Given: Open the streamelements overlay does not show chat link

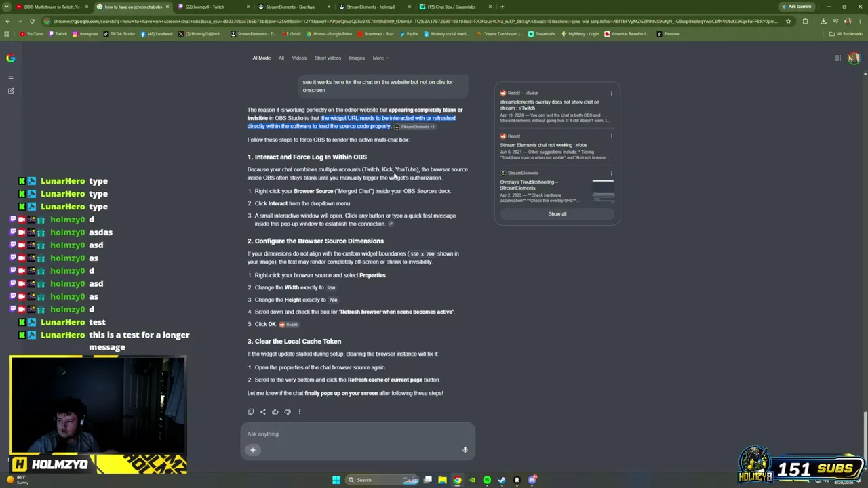Looking at the screenshot, I should 550,105.
